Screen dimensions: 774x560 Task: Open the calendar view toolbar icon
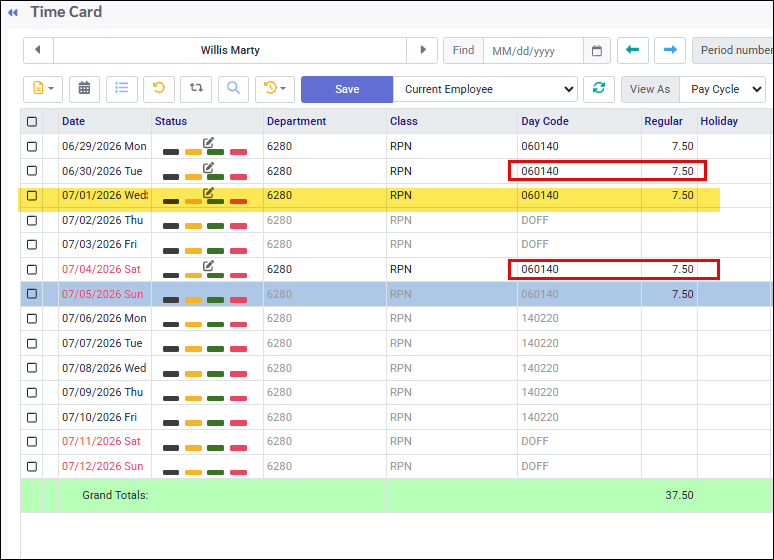click(84, 89)
